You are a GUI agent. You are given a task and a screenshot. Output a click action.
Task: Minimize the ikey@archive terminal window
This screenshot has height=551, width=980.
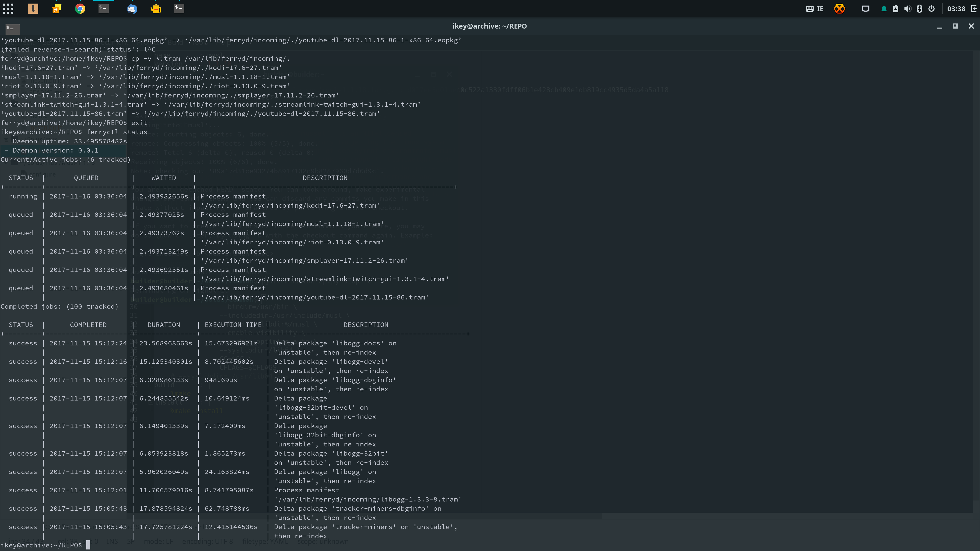pyautogui.click(x=939, y=26)
